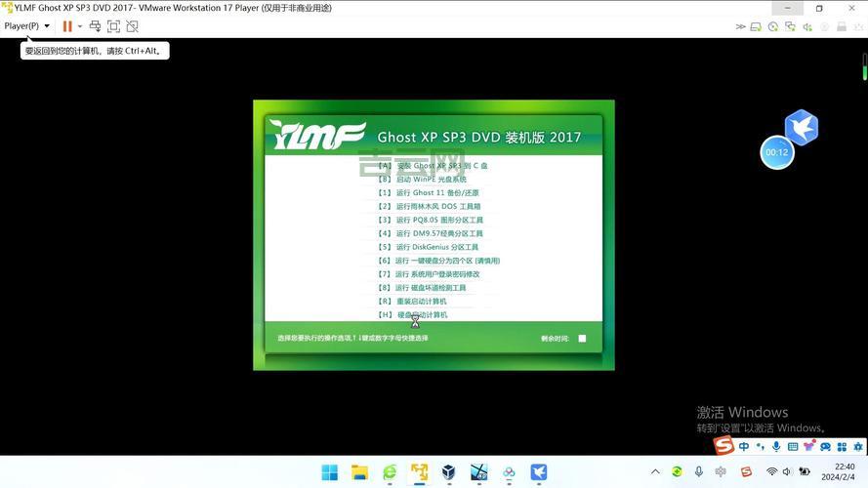
Task: Select option B to start WinPE
Action: (422, 180)
